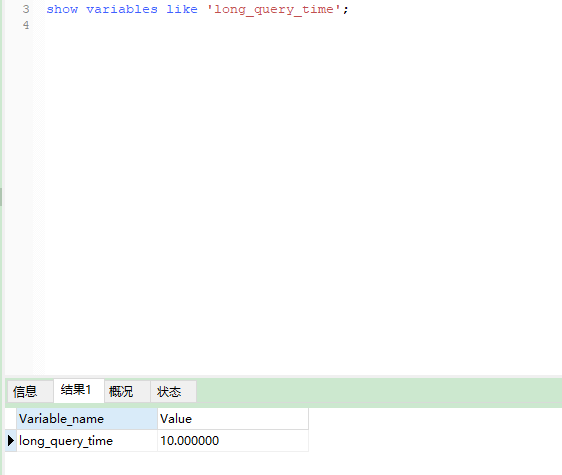Place cursor on 'long_query_time' string in query

[274, 9]
